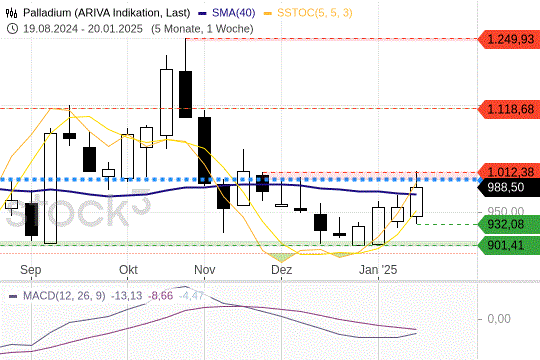Click the orange SSTOC legend marker
This screenshot has height=360, width=540.
268,13
